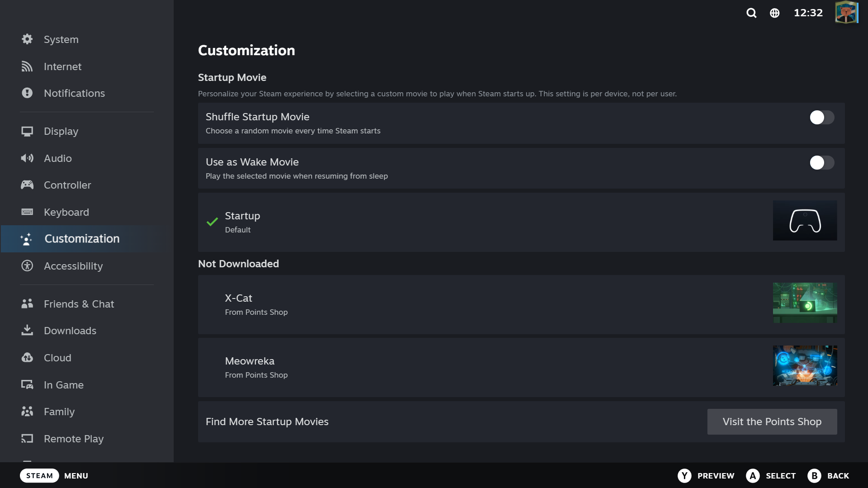The width and height of the screenshot is (868, 488).
Task: Click the Customization sparkle icon
Action: [x=26, y=239]
